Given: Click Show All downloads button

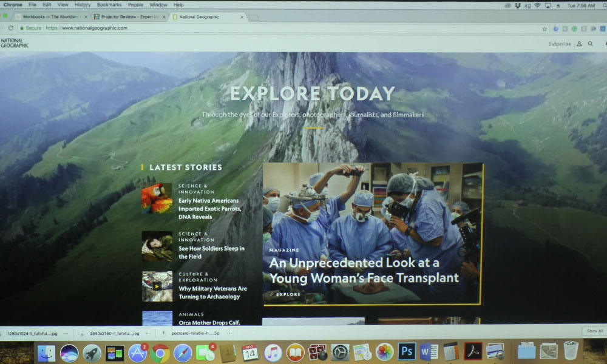Looking at the screenshot, I should click(x=595, y=331).
